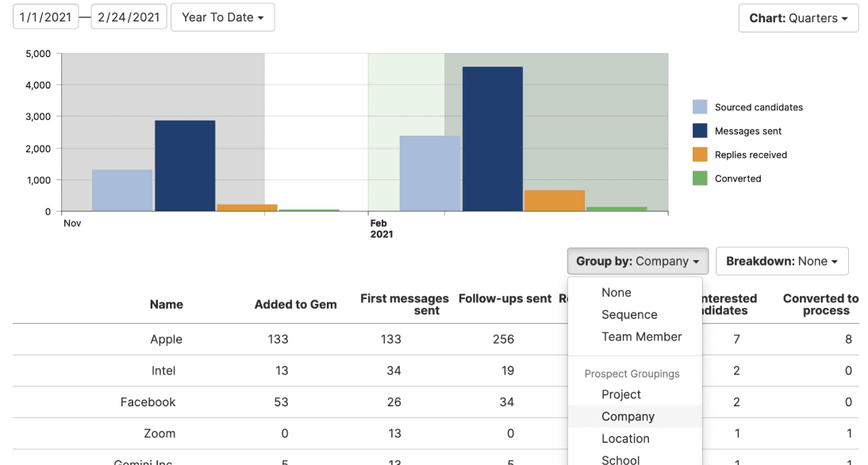Open the Year To Date dropdown

point(222,17)
